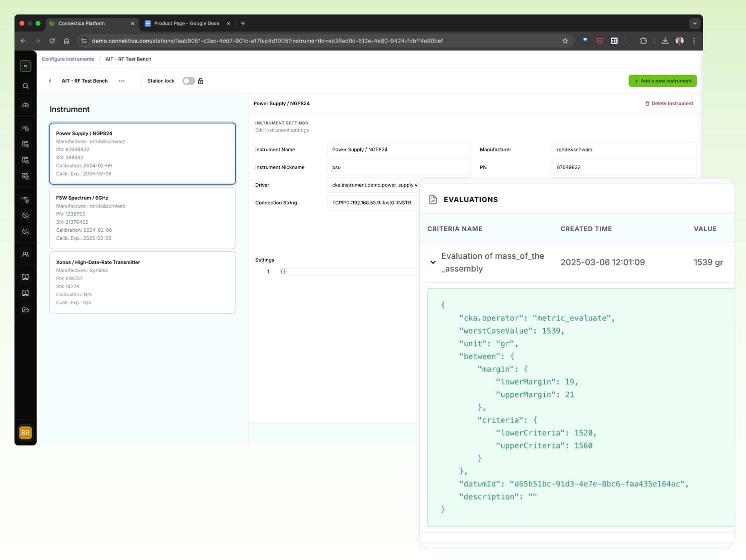Click the browser shield icon in the toolbar
The height and width of the screenshot is (560, 746).
click(x=599, y=41)
